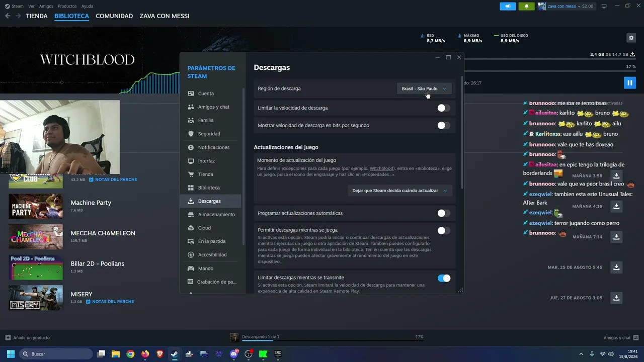This screenshot has width=644, height=362.
Task: Open the Región de descarga dropdown
Action: 424,88
